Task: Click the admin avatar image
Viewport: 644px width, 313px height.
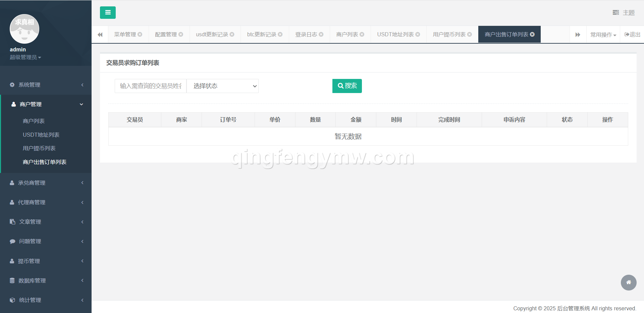Action: (24, 29)
